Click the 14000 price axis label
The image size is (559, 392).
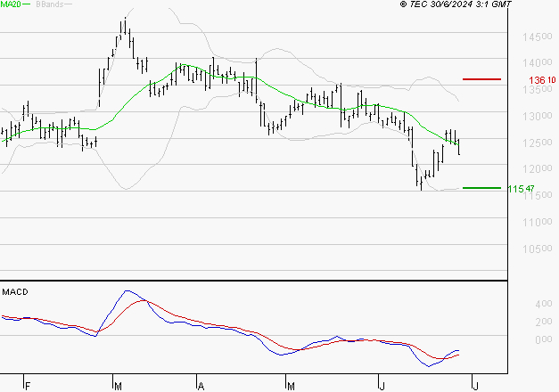(537, 62)
